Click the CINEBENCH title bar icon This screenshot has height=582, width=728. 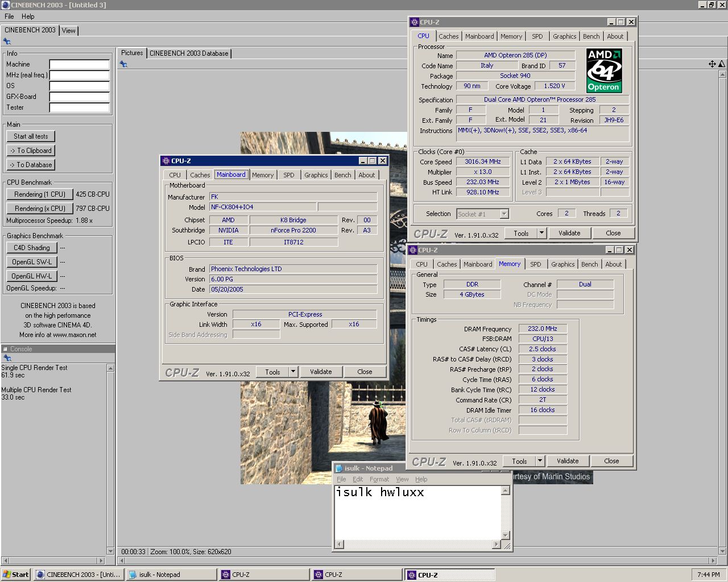(x=6, y=5)
